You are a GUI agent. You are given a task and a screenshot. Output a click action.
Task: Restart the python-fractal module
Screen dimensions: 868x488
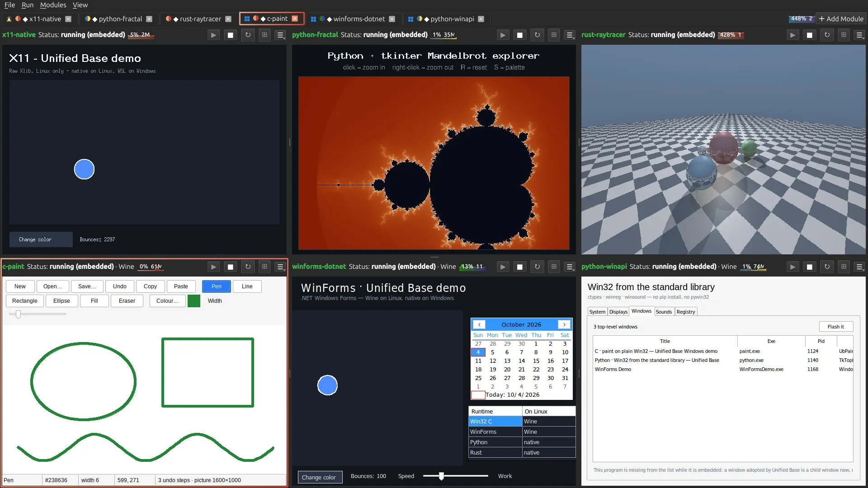(x=537, y=35)
